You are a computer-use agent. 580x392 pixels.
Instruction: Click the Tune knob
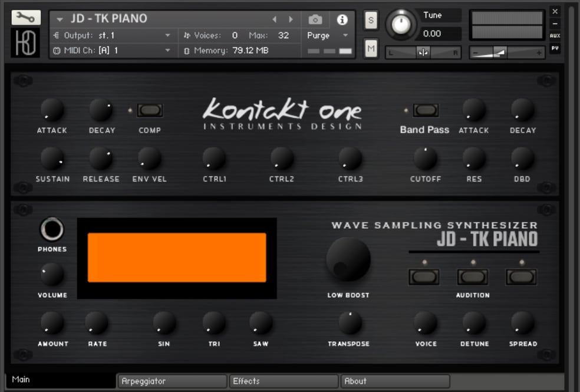(401, 24)
